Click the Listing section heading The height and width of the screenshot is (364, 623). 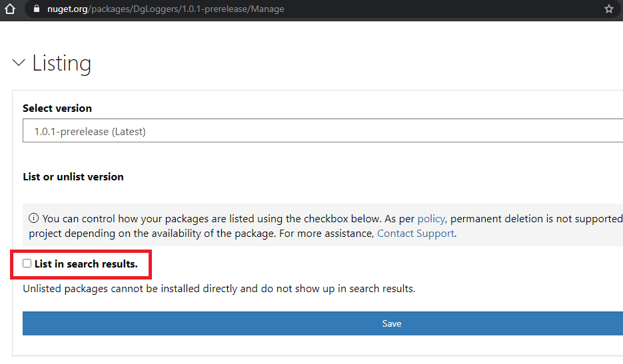[61, 63]
